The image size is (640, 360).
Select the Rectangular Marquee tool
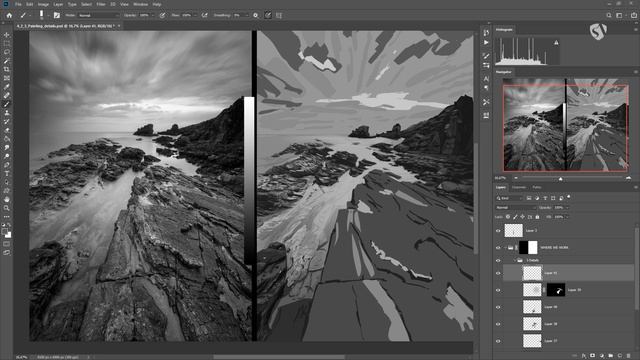pos(7,43)
